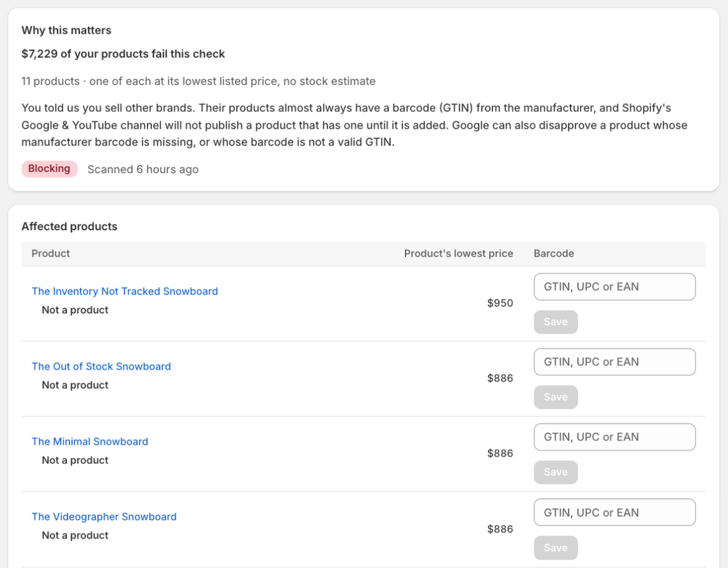Open The Inventory Not Tracked Snowboard link

125,291
